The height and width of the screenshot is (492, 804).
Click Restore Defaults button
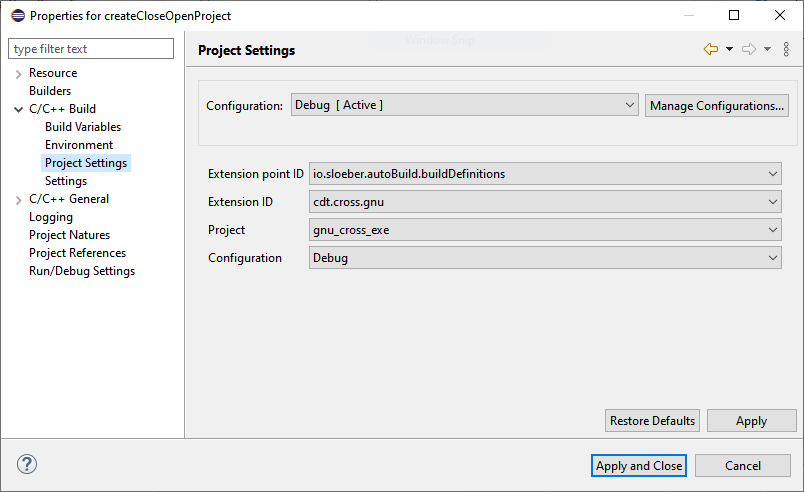[652, 421]
